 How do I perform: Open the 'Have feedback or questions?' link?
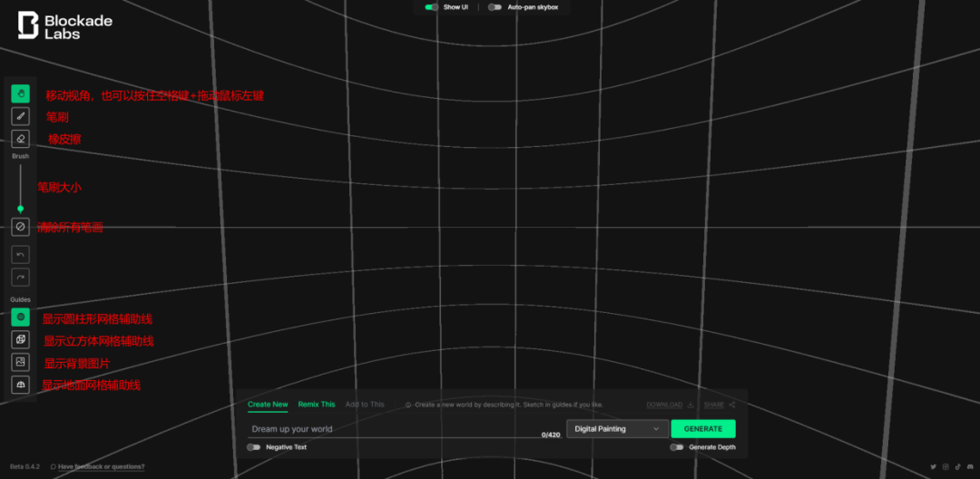[101, 466]
